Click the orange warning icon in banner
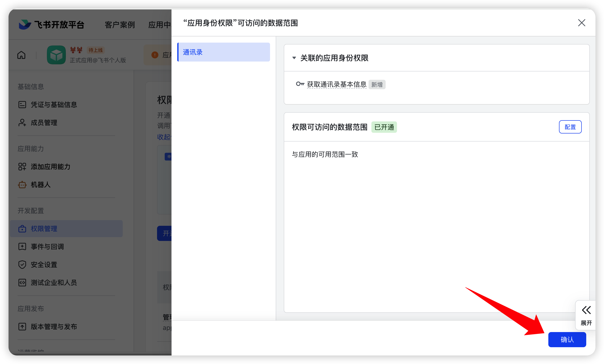Screen dimensions: 604x364 tap(155, 55)
